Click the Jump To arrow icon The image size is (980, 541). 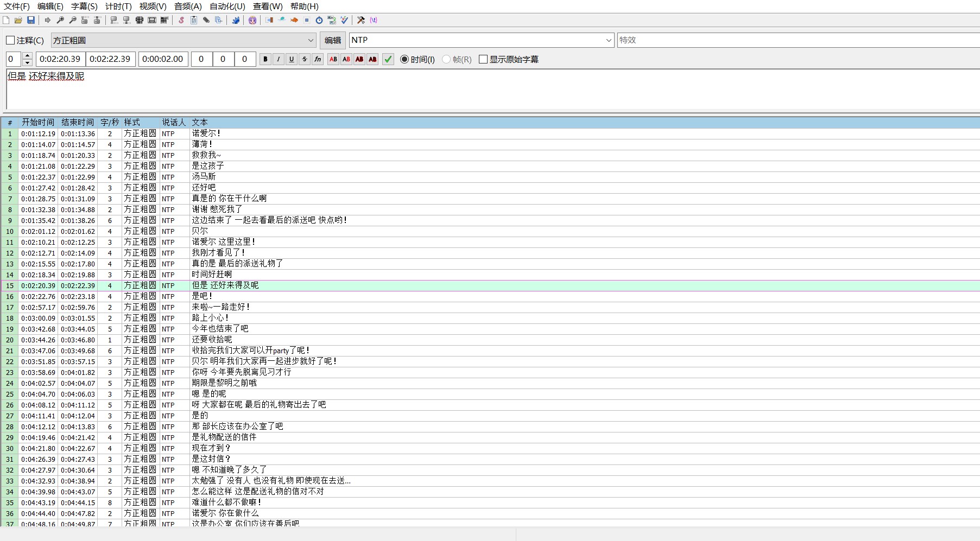click(48, 20)
